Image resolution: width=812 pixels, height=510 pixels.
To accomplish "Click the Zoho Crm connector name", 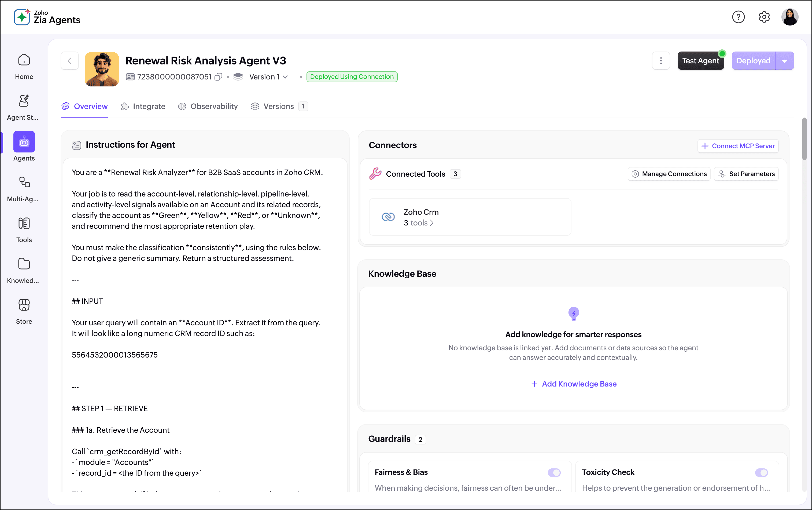I will pyautogui.click(x=421, y=212).
